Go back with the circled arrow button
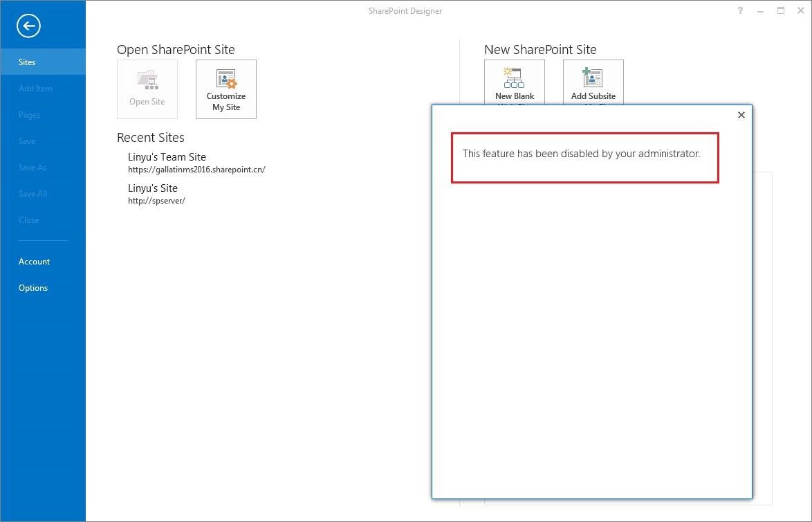Screen dimensions: 812x522 (28, 26)
